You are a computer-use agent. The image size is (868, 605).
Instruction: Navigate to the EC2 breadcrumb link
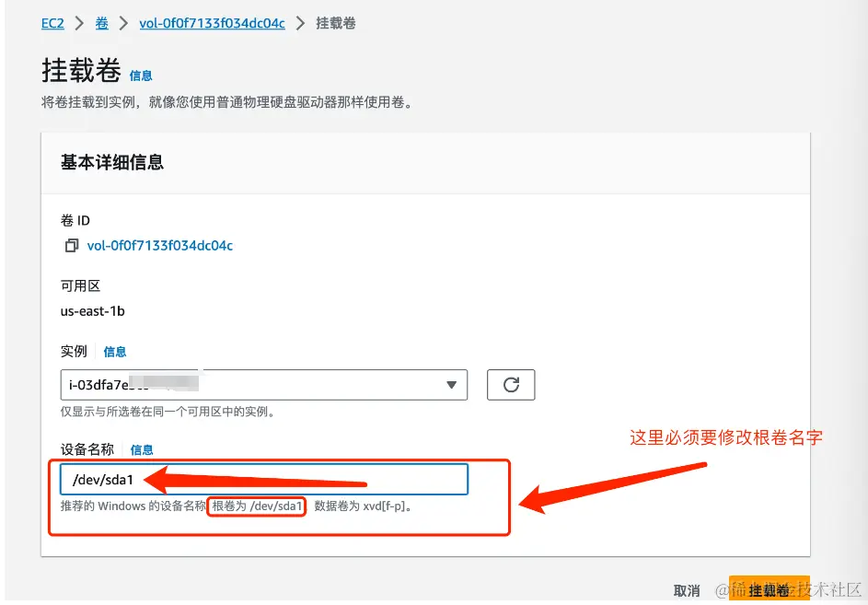tap(52, 23)
